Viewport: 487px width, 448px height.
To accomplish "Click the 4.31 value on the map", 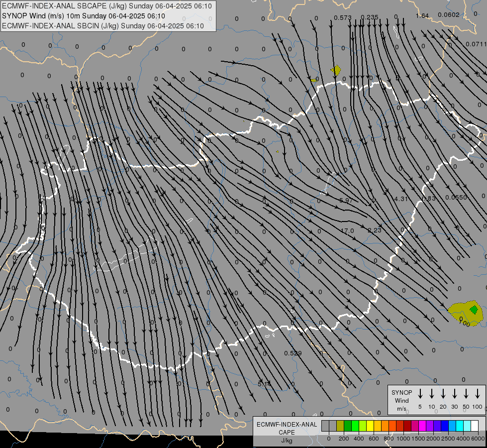I will 401,199.
